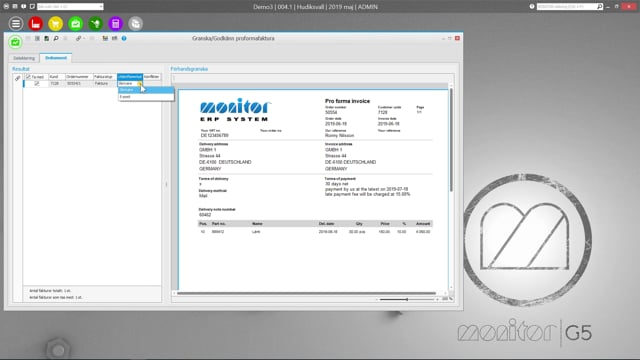
Task: Open the top-left combo box dropdown
Action: (x=101, y=7)
